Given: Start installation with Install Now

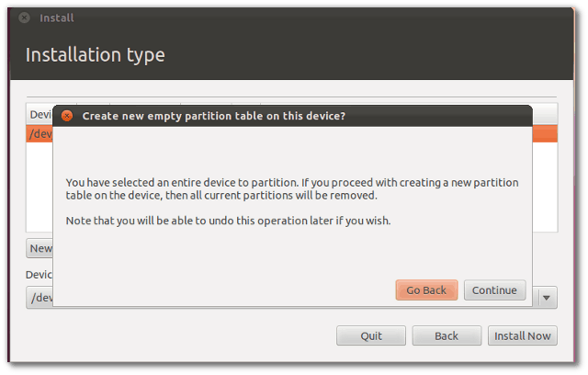Looking at the screenshot, I should click(x=523, y=335).
